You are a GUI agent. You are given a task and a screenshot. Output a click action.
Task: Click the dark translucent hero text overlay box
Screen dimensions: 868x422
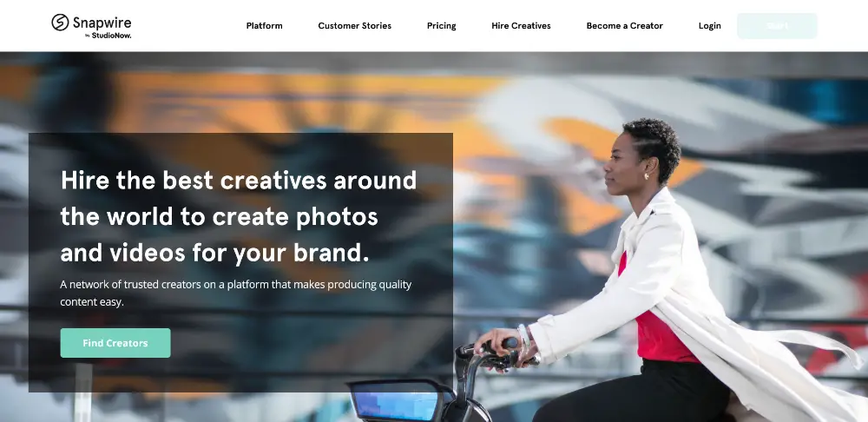240,262
